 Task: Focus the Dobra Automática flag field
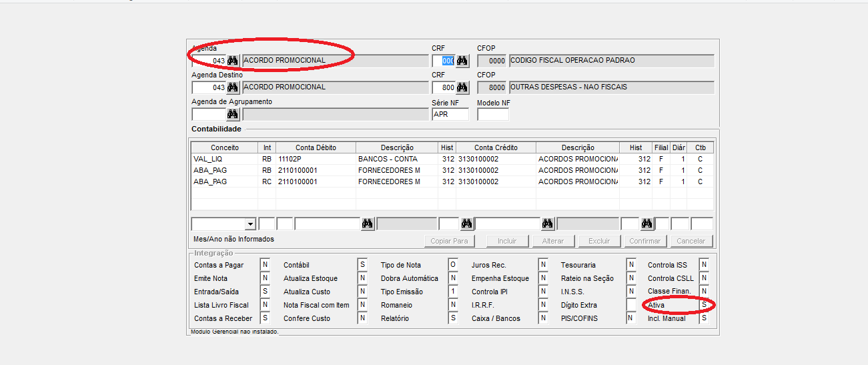[453, 278]
